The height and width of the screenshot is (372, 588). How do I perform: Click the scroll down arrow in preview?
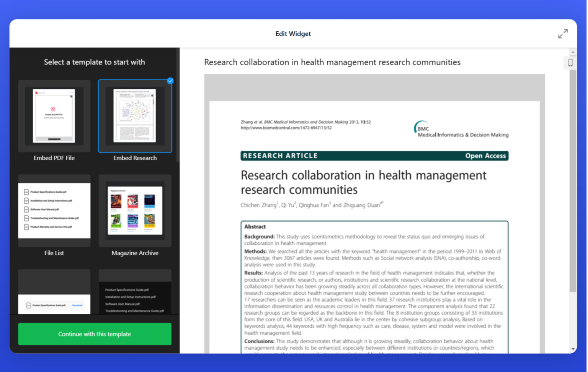573,349
